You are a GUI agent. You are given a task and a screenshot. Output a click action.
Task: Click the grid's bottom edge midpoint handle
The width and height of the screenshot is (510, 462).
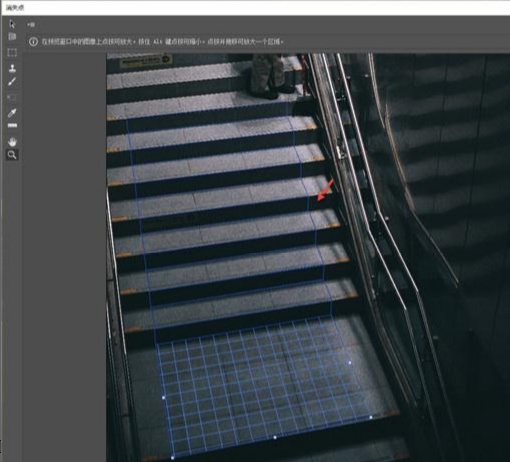click(275, 437)
